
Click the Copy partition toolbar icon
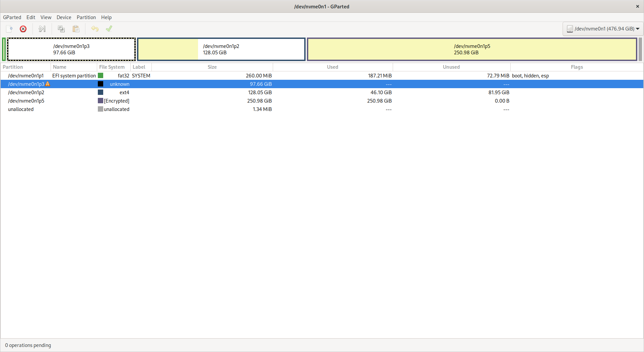61,29
